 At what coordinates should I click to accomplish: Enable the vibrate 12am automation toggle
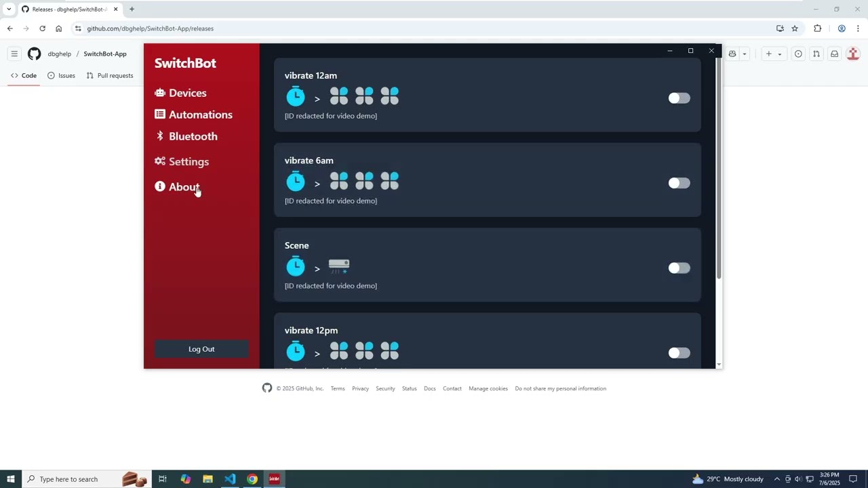(679, 98)
